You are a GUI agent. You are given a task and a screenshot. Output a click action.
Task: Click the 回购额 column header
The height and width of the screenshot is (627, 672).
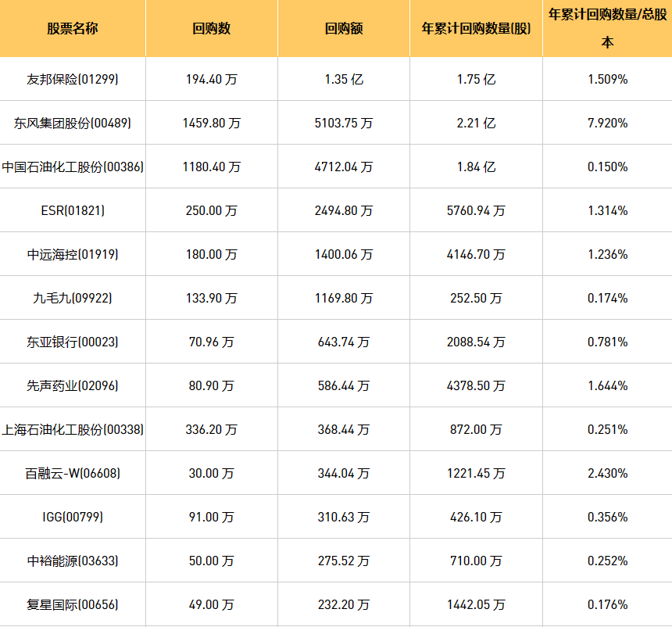pyautogui.click(x=343, y=29)
